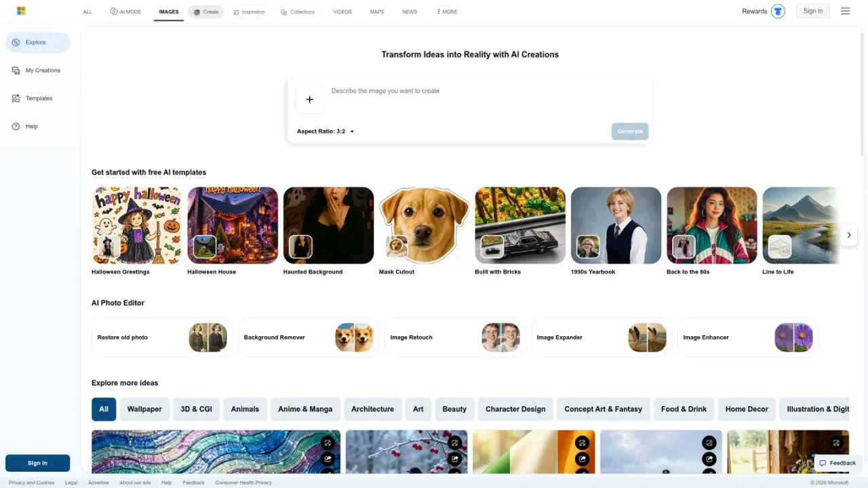The image size is (868, 488).
Task: Switch to the MAPS tab
Action: [377, 12]
